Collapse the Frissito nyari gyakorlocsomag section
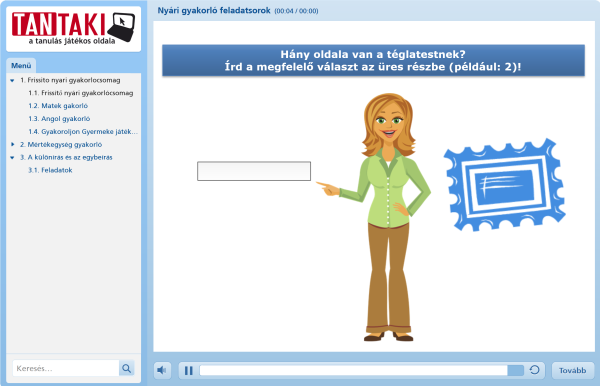 coord(12,80)
